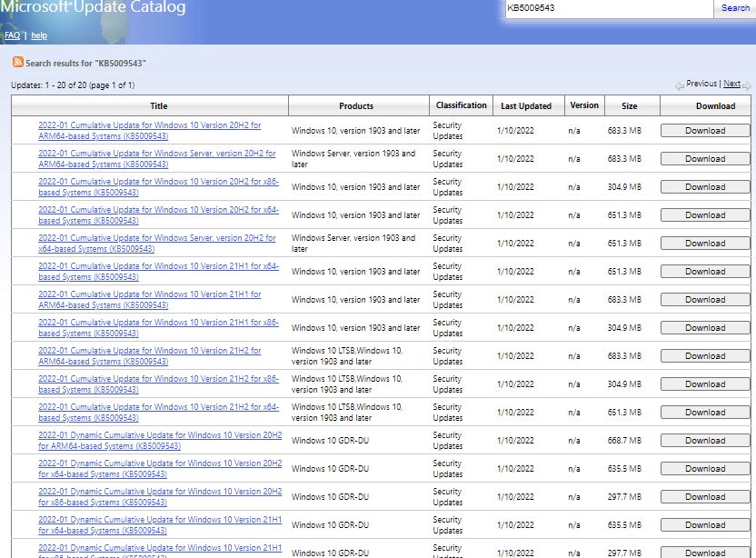The width and height of the screenshot is (756, 558).
Task: Sort by the Classification column header
Action: point(461,105)
